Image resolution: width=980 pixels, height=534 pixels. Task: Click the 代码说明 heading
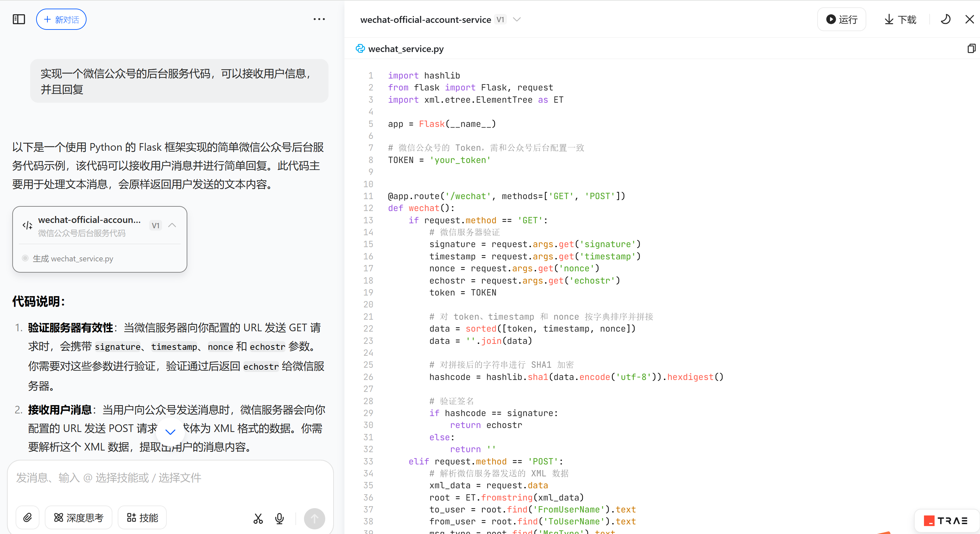click(x=38, y=301)
